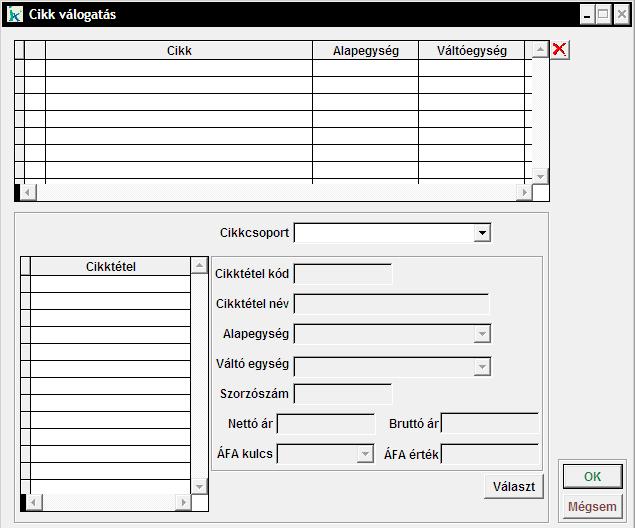635x528 pixels.
Task: Focus the Cikktétel kód input field
Action: (343, 274)
